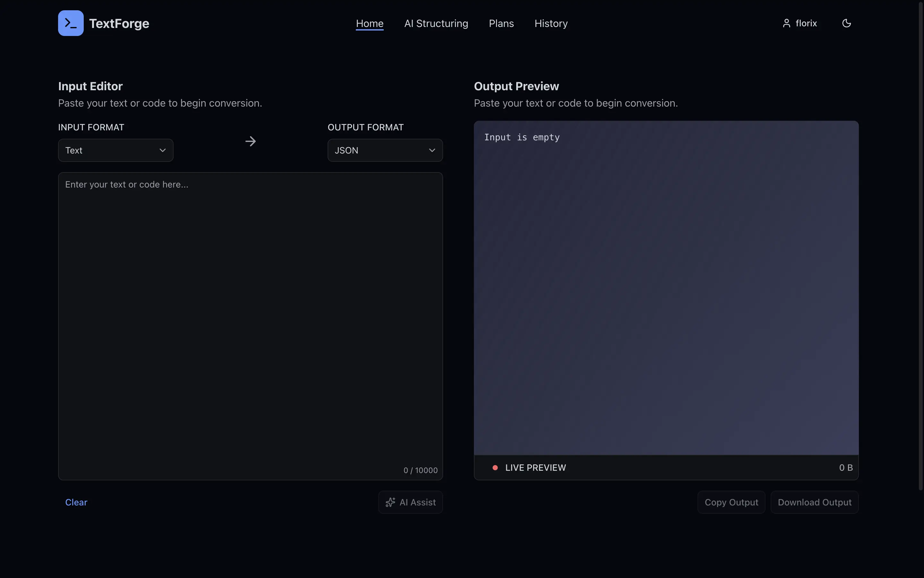Click the 'OUTPUT FORMAT' label
Viewport: 924px width, 578px height.
click(x=365, y=127)
